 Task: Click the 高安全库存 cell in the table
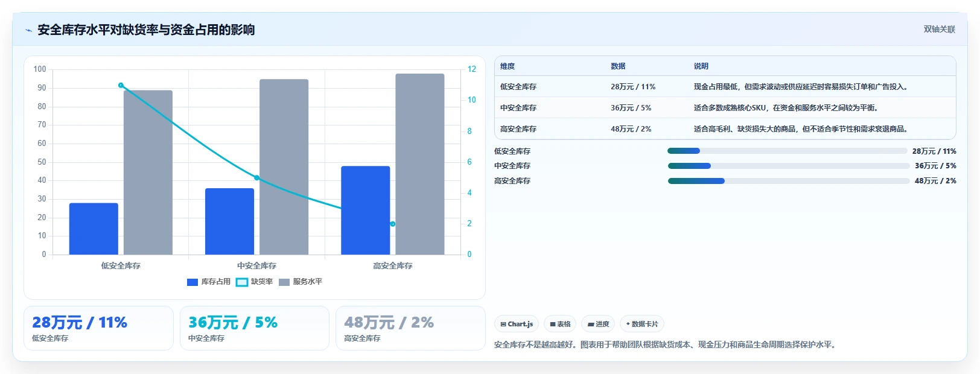point(518,129)
